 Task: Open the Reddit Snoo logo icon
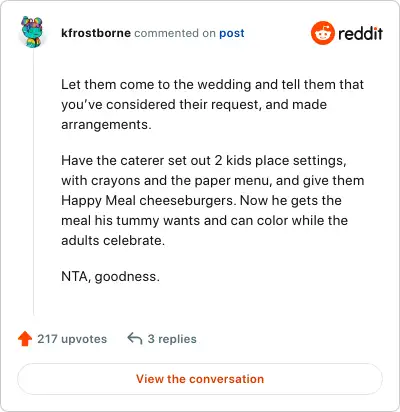(322, 33)
